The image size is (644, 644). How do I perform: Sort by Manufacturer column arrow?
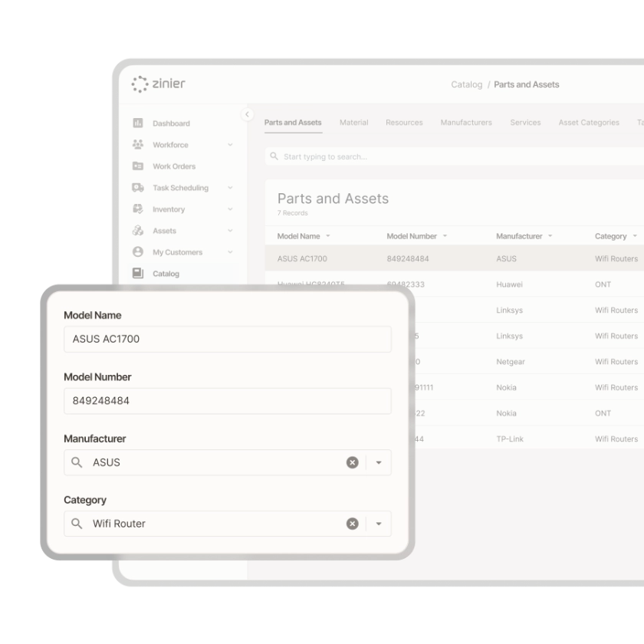(550, 236)
